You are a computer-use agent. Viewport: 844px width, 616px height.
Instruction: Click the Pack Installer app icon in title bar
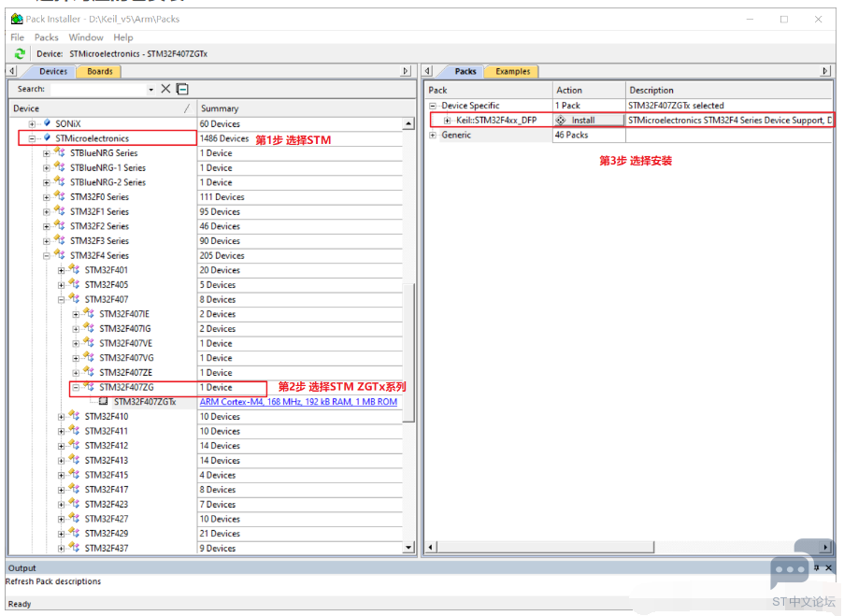click(x=17, y=19)
